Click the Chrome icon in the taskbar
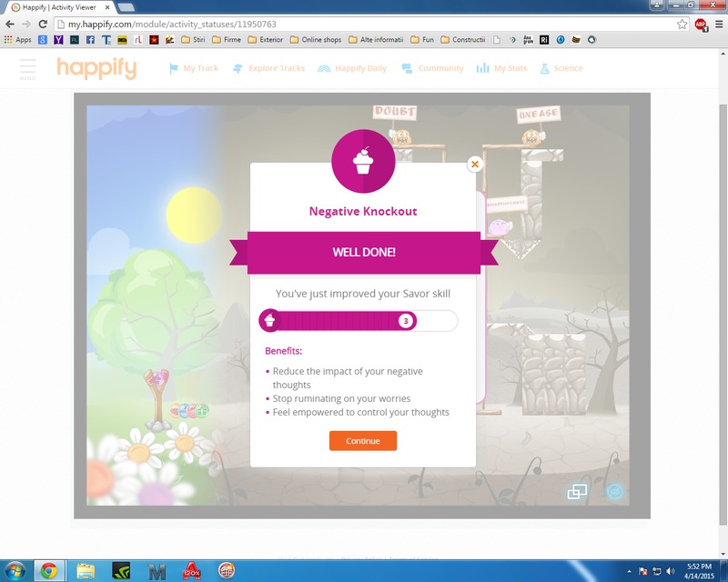Image resolution: width=728 pixels, height=582 pixels. click(49, 571)
